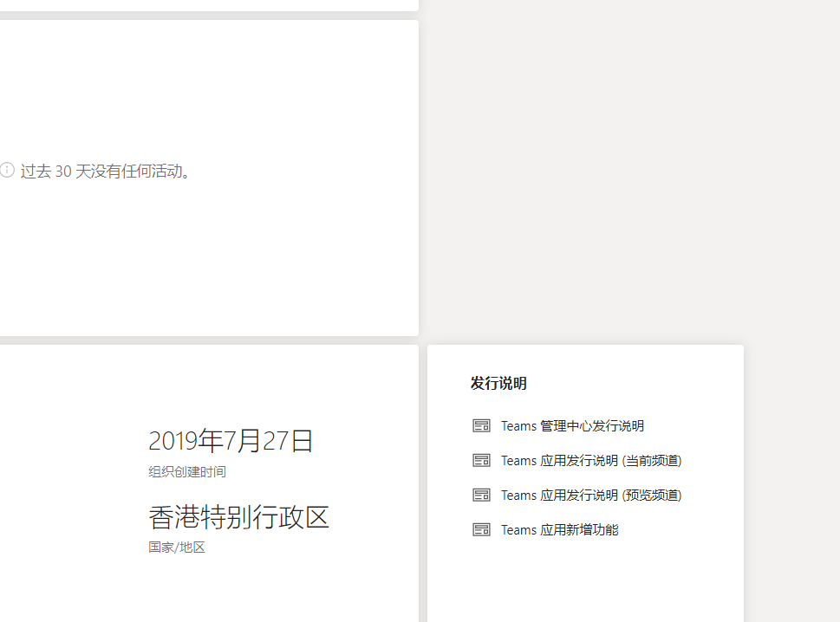Click the icon beside Teams 应用新增功能
Screen dimensions: 840x622
(x=481, y=530)
